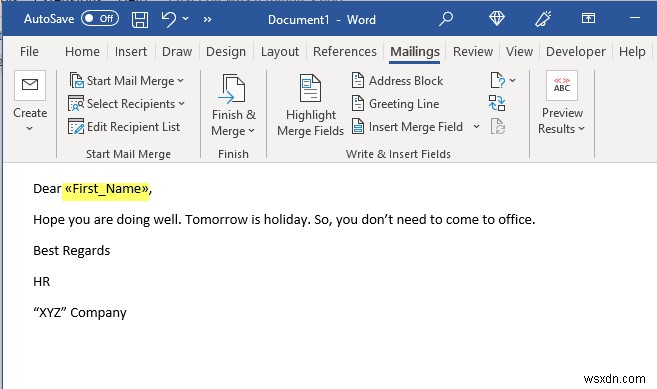Click the Save disk icon
Screen dimensions: 657x389
coord(140,19)
